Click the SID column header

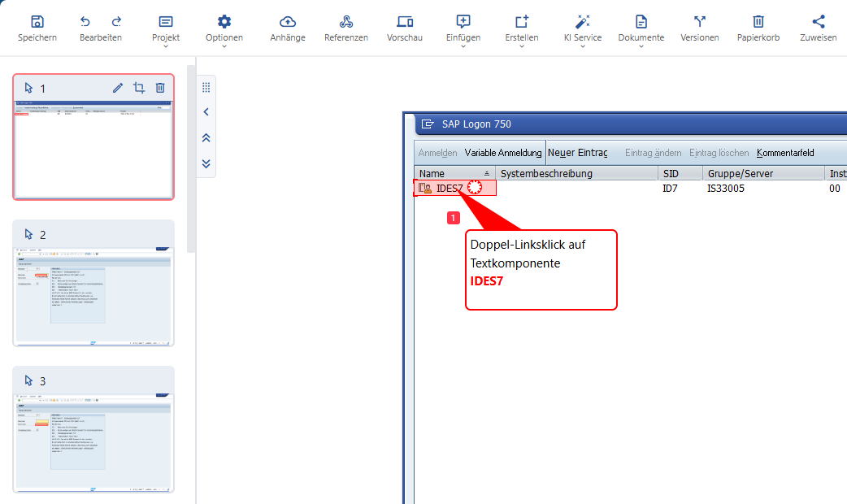pos(680,173)
